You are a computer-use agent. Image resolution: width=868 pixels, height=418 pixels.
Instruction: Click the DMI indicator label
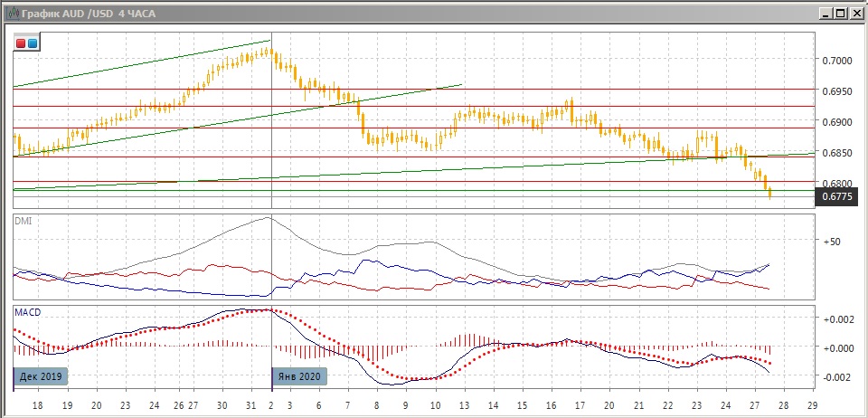tap(24, 220)
